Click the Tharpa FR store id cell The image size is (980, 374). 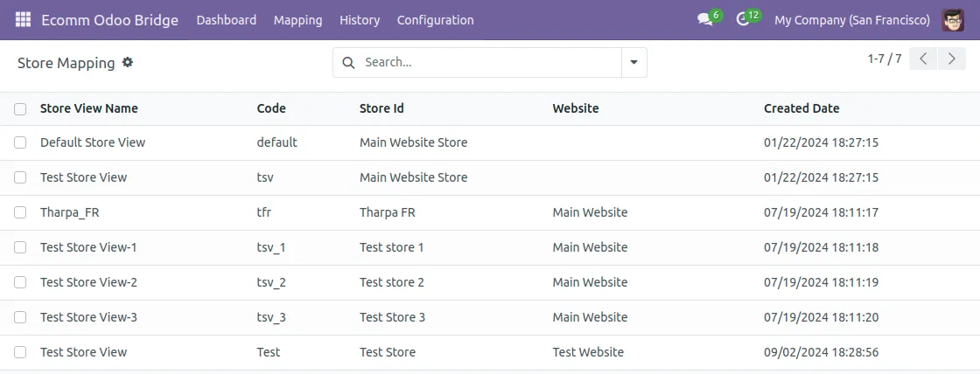pyautogui.click(x=388, y=212)
